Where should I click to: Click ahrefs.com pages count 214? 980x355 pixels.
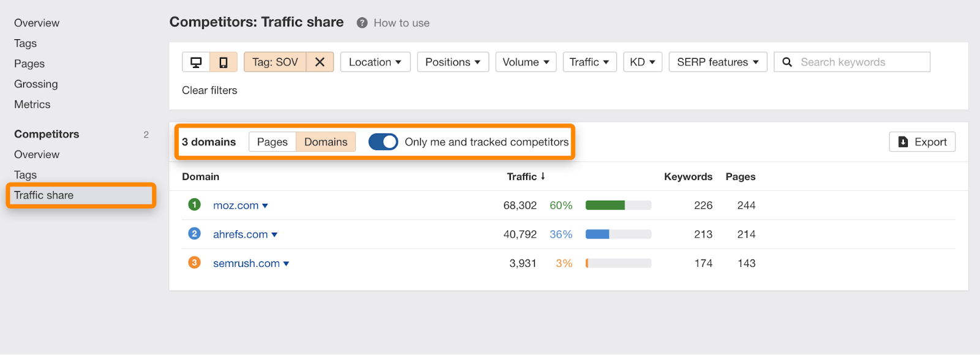pos(746,234)
